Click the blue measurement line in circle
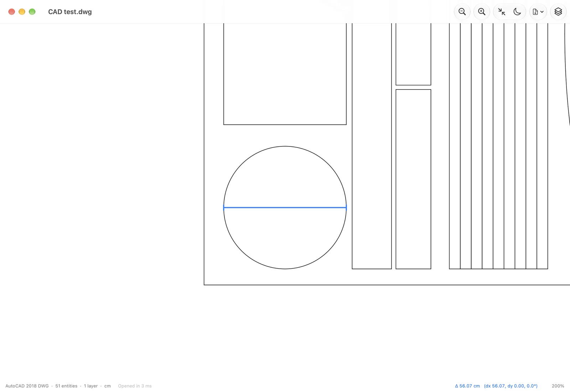The image size is (570, 392). 285,207
